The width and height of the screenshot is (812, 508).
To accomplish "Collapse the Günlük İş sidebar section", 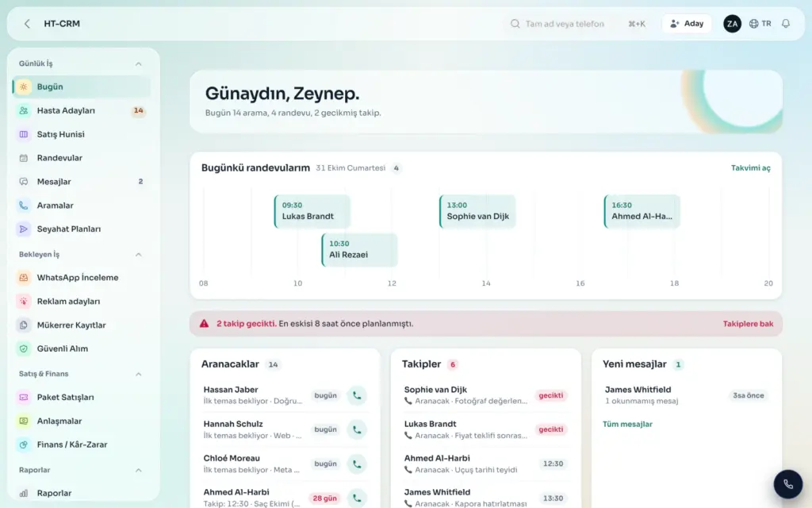I will [138, 63].
